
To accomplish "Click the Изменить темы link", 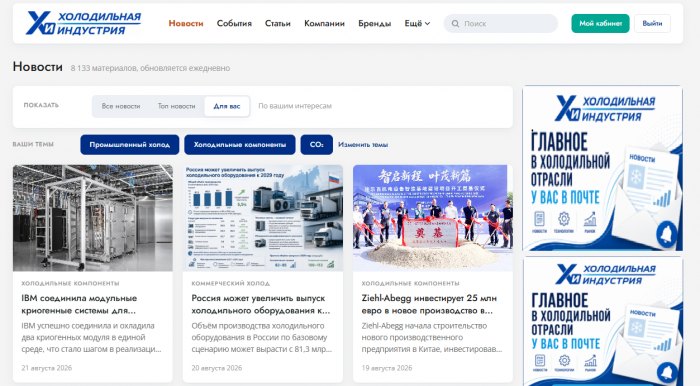I will [x=362, y=145].
